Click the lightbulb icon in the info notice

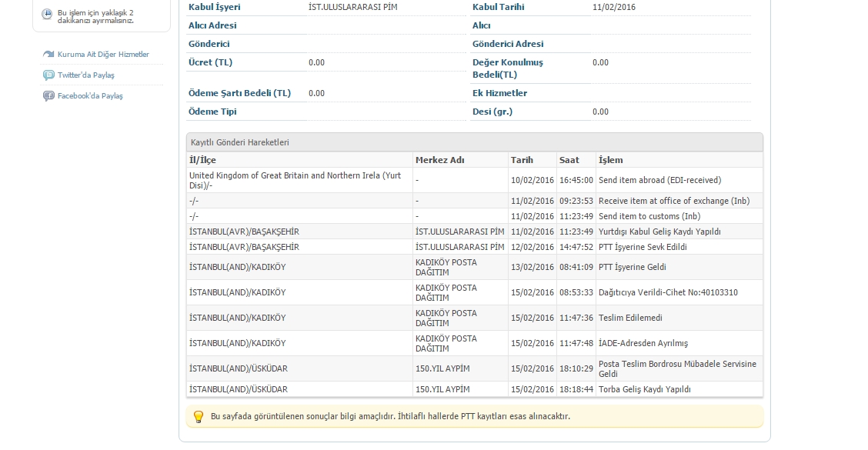pos(199,416)
